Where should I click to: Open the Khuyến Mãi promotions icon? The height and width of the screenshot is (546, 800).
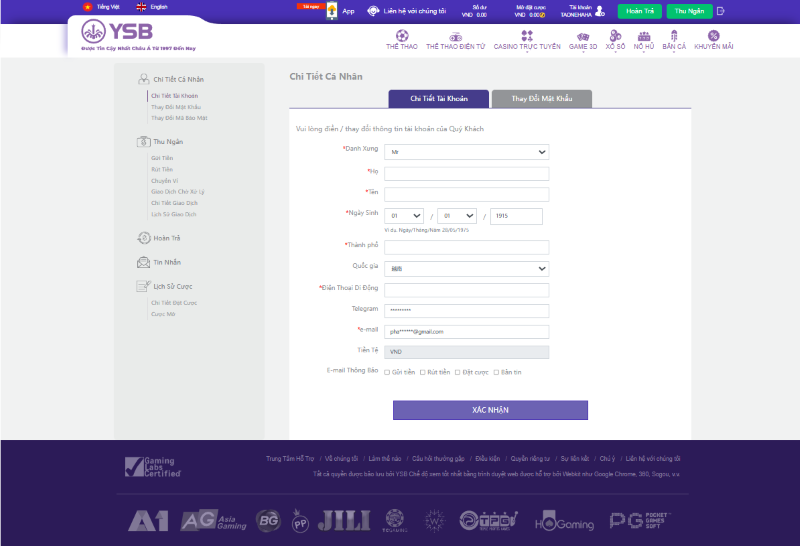(x=713, y=36)
